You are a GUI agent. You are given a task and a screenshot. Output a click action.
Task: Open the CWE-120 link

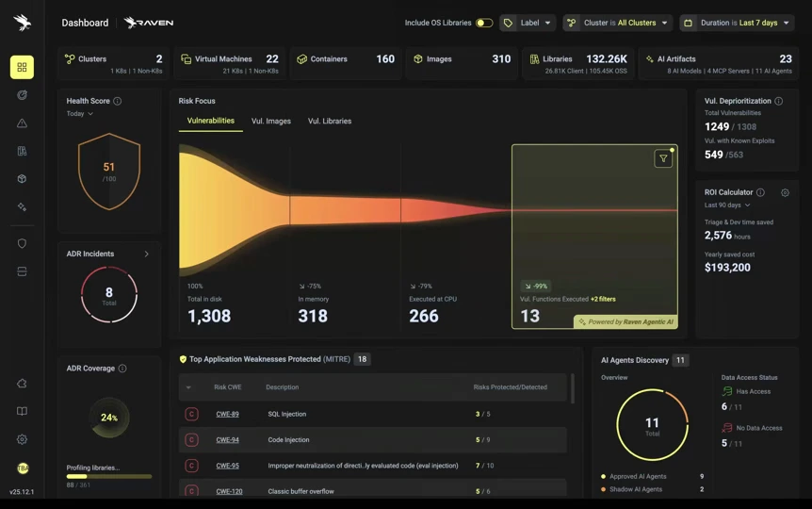pyautogui.click(x=230, y=491)
